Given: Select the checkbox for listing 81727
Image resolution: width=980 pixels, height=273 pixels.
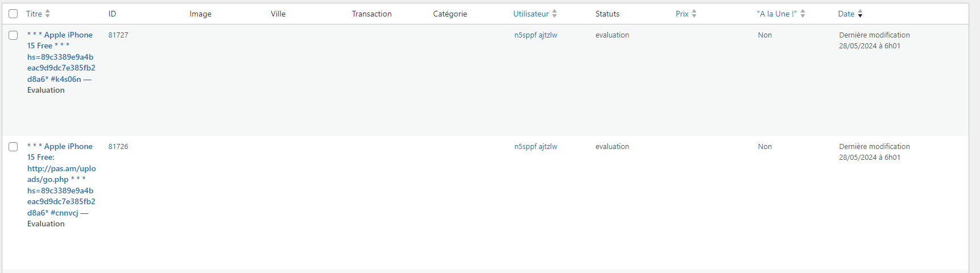Looking at the screenshot, I should tap(13, 35).
